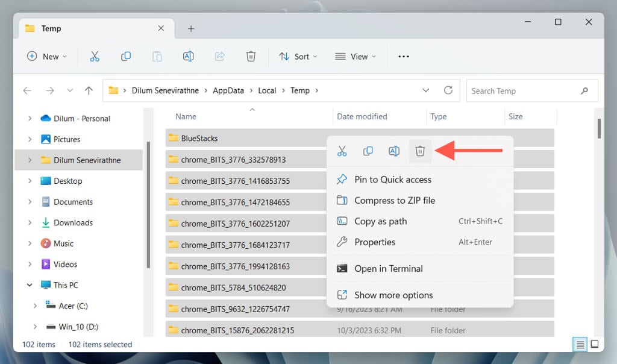Click the Paste icon in the toolbar
The width and height of the screenshot is (617, 364).
pos(157,56)
